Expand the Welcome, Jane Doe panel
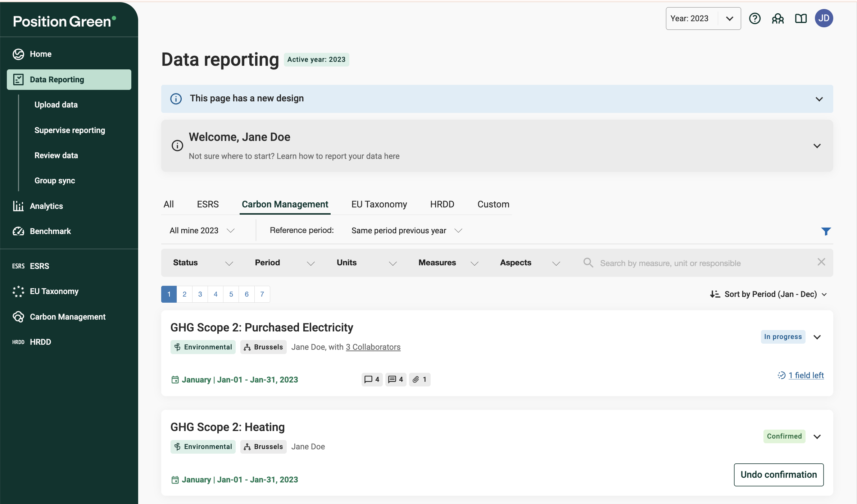The height and width of the screenshot is (504, 857). (817, 146)
